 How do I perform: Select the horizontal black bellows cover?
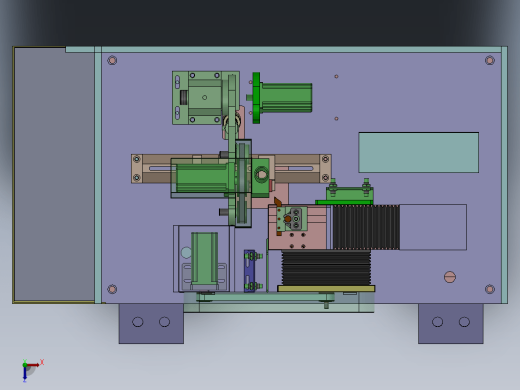(366, 227)
